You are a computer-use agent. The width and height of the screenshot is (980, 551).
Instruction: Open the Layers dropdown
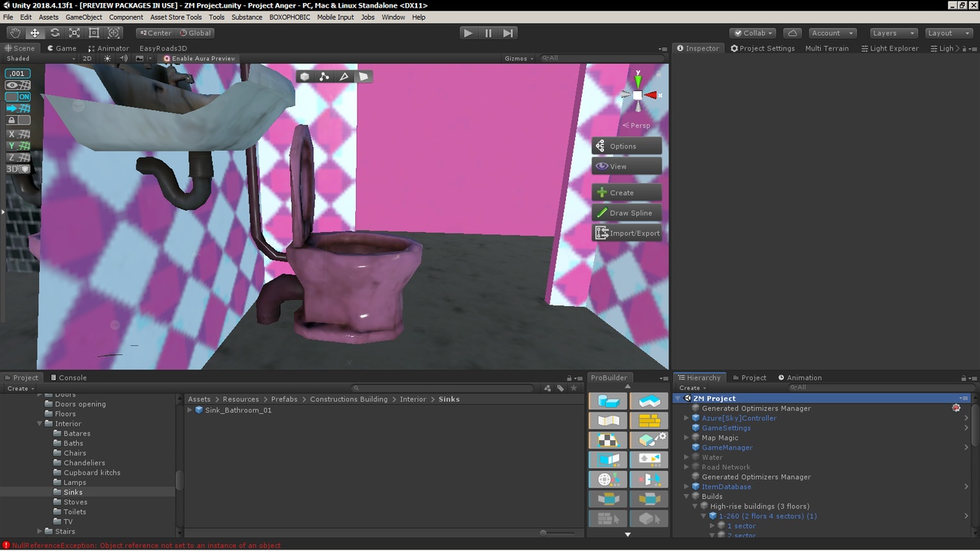coord(893,33)
